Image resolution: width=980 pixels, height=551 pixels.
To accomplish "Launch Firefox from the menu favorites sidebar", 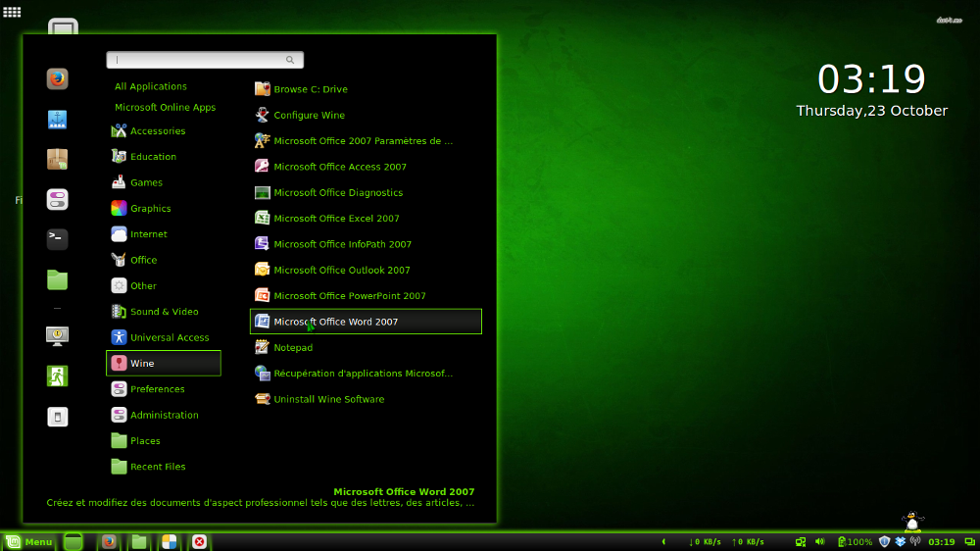I will click(x=58, y=78).
